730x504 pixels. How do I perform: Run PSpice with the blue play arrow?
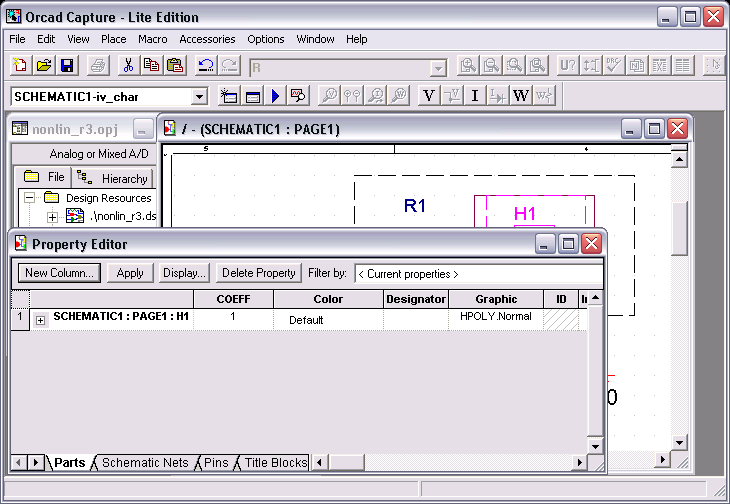tap(276, 96)
